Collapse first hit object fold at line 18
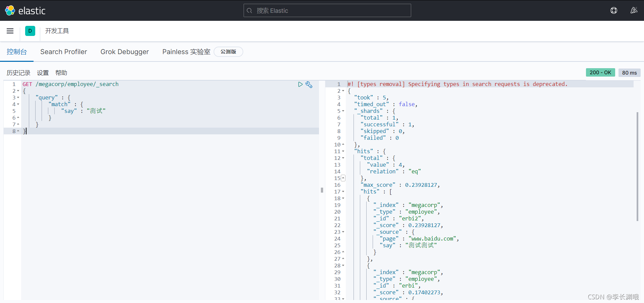Image resolution: width=644 pixels, height=303 pixels. 343,199
